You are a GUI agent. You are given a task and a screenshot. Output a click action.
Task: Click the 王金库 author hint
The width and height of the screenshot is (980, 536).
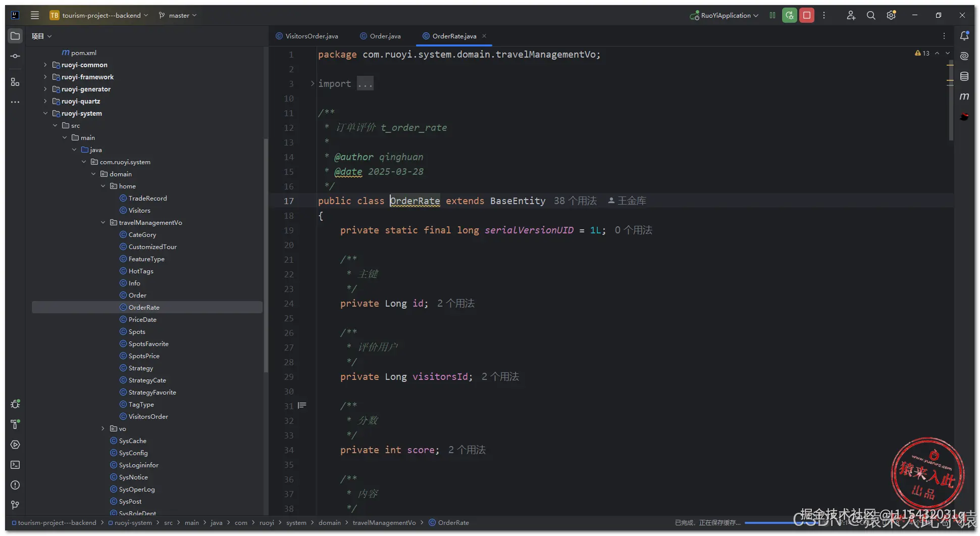coord(627,201)
